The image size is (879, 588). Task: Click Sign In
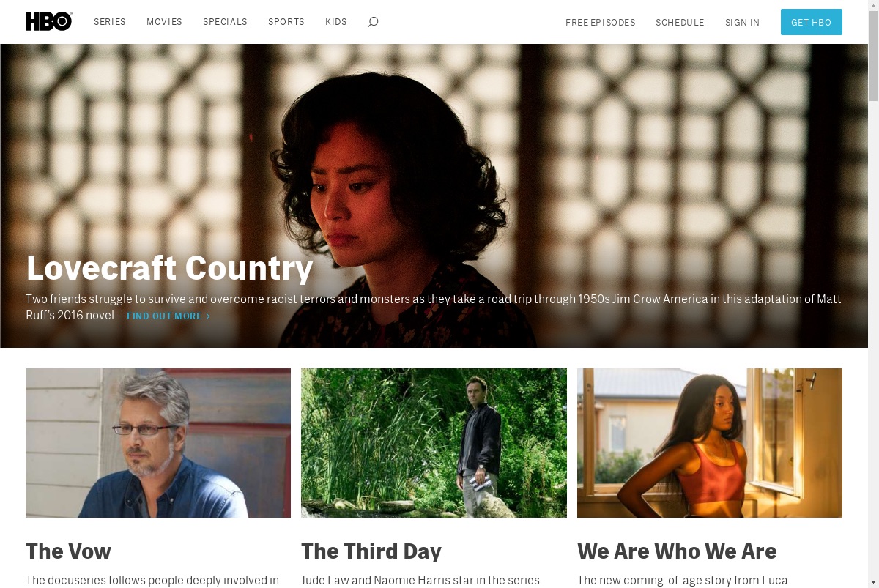coord(742,23)
